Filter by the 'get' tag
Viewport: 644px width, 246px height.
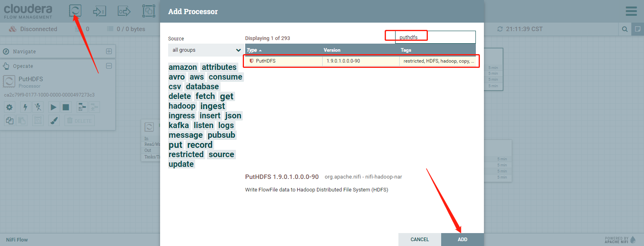tap(227, 96)
